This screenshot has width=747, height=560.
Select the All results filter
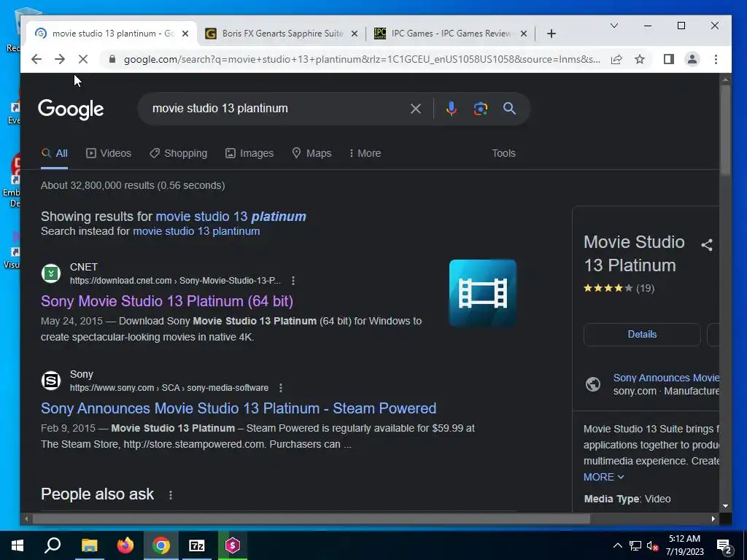[x=54, y=153]
